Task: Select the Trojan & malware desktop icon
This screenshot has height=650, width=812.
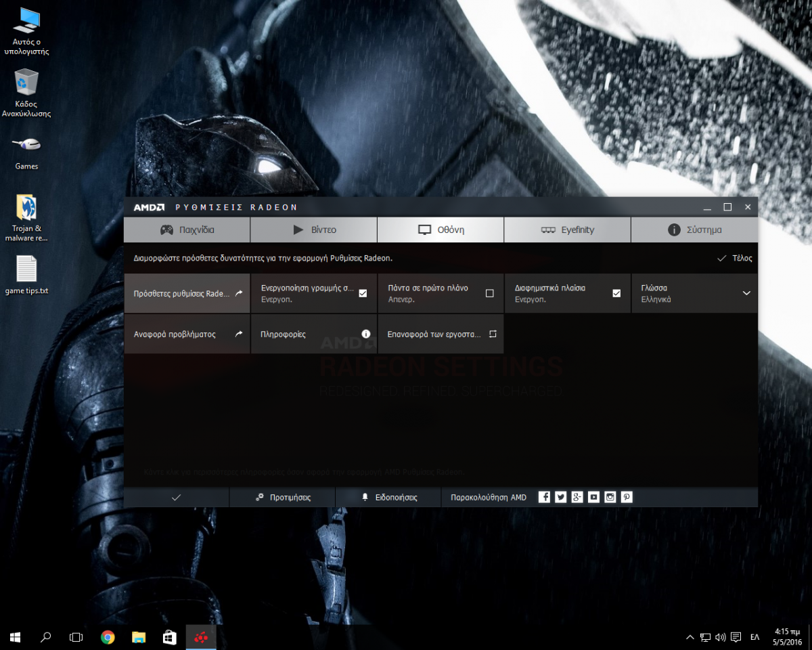Action: [26, 217]
